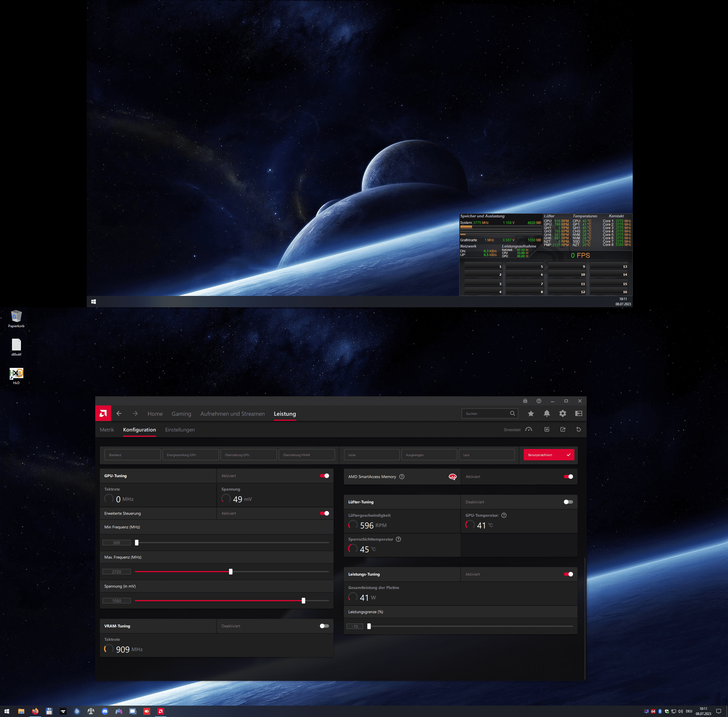This screenshot has height=717, width=728.
Task: Click the red AMD logo button
Action: pyautogui.click(x=103, y=413)
